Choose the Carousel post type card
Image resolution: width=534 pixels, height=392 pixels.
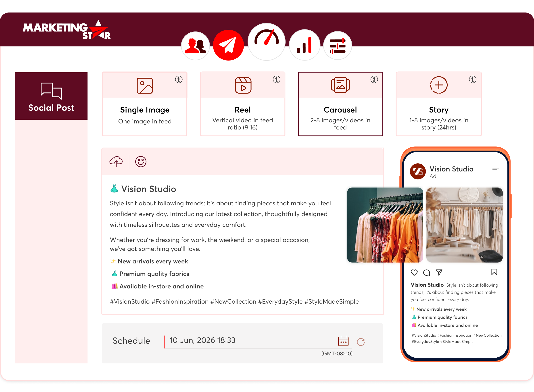pos(340,104)
